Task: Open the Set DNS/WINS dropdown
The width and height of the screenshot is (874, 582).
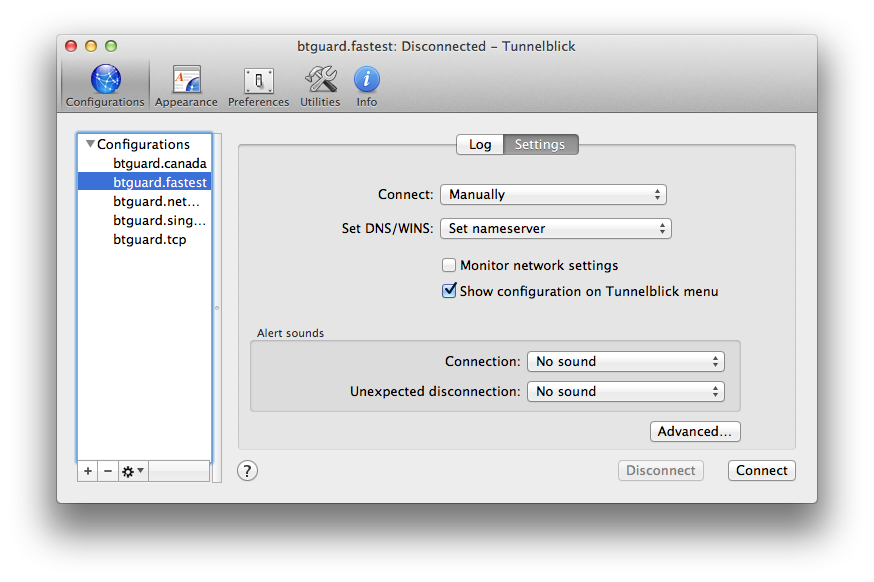Action: [555, 229]
